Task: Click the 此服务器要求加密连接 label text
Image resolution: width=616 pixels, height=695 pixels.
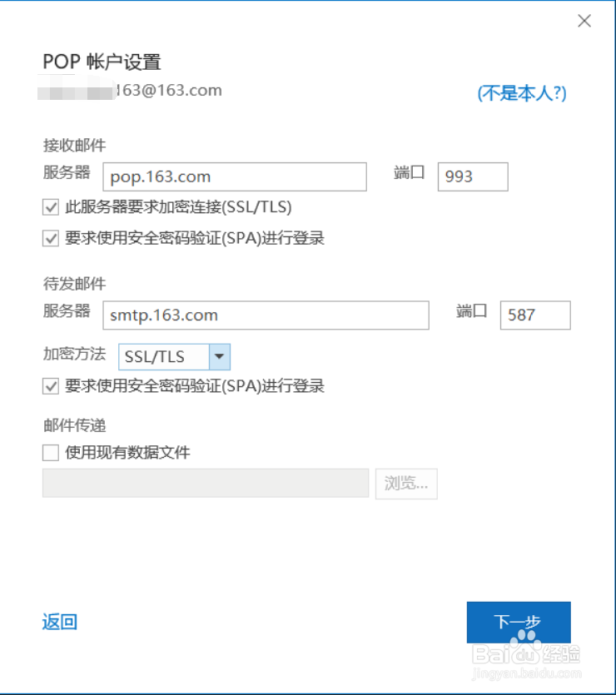Action: pos(178,206)
